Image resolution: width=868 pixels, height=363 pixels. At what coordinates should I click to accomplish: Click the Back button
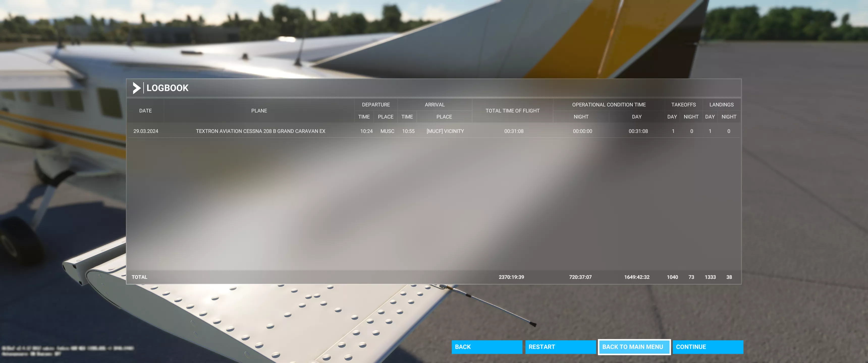point(486,347)
